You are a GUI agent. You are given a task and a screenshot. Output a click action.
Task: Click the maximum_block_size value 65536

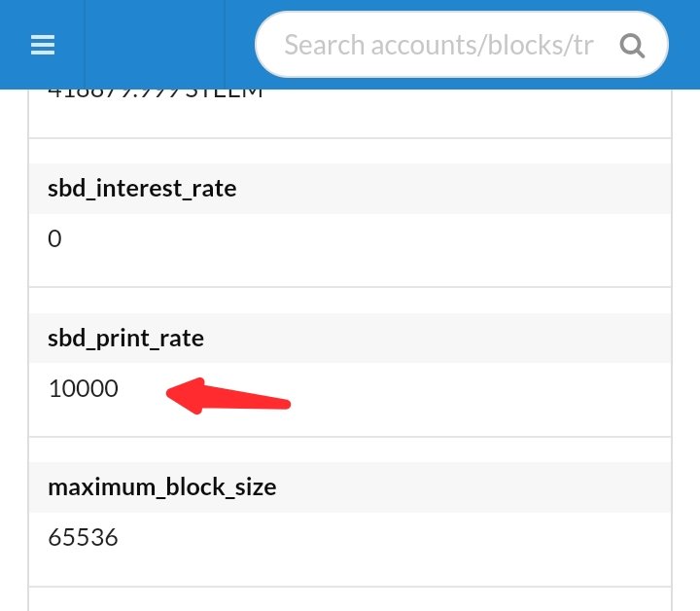pyautogui.click(x=83, y=537)
